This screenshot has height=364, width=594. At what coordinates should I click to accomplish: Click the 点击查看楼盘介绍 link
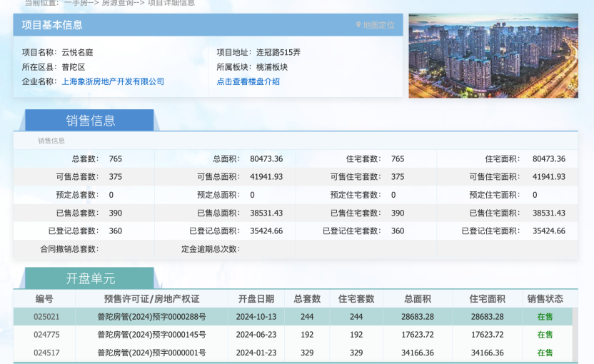coord(248,81)
